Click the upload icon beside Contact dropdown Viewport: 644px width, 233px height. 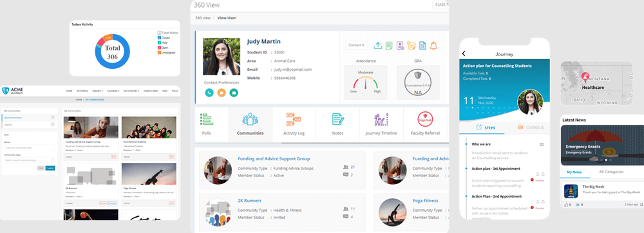[x=378, y=45]
